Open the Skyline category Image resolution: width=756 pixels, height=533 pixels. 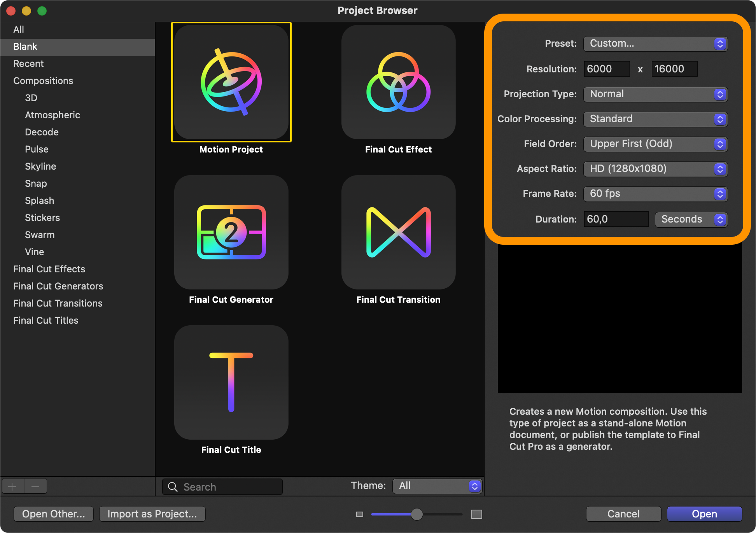coord(77,167)
